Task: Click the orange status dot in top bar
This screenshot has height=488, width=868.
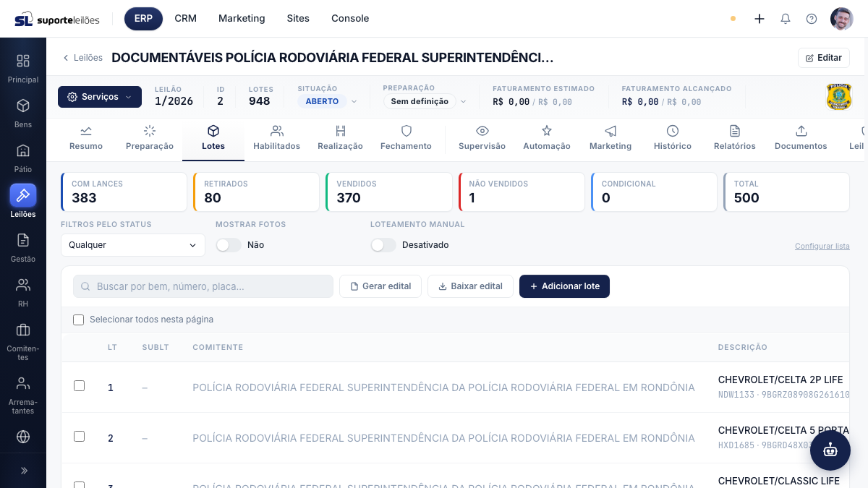Action: coord(733,19)
